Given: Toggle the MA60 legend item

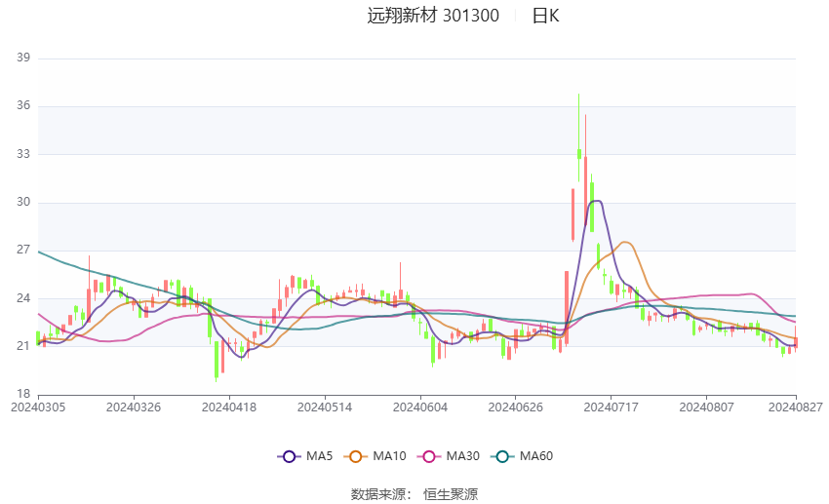Looking at the screenshot, I should tap(522, 456).
